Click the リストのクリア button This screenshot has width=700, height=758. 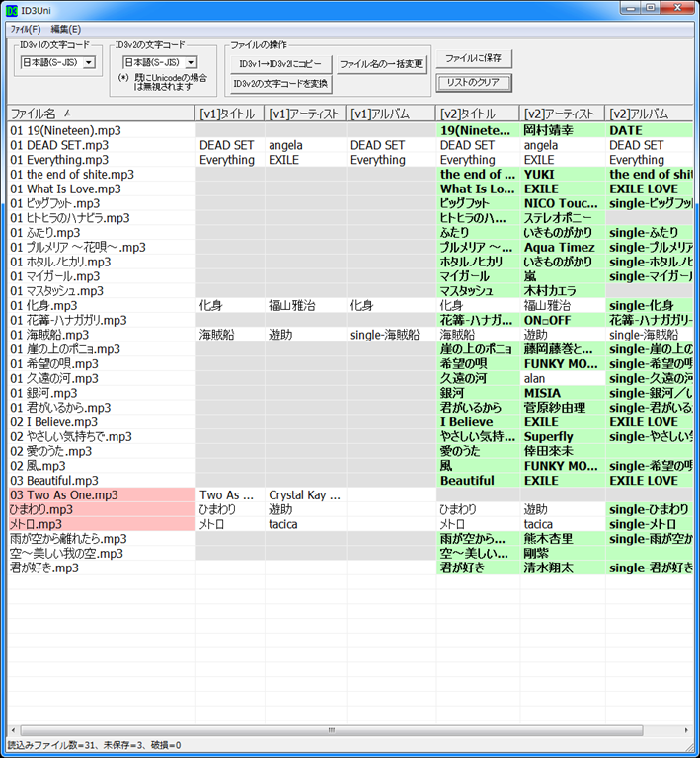point(474,82)
